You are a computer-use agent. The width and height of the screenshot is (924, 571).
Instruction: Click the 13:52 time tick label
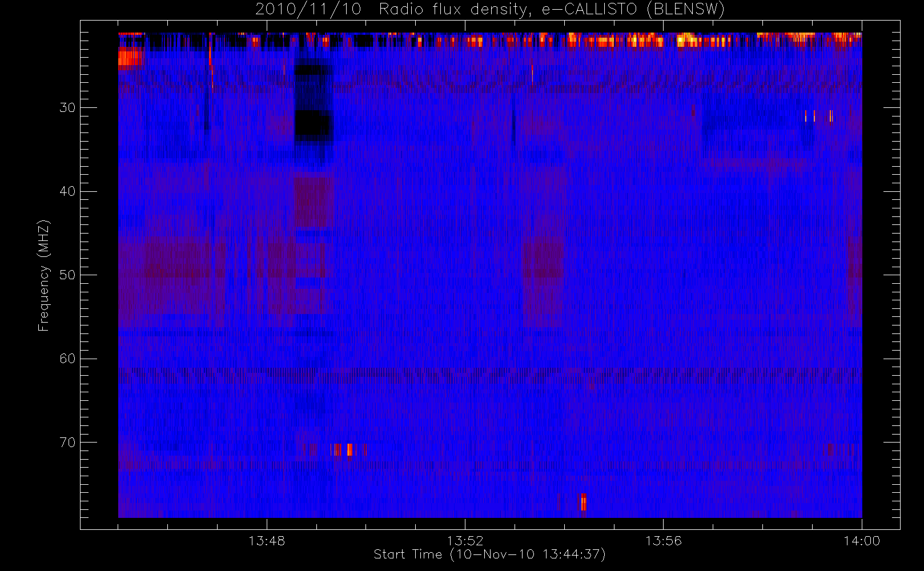[465, 541]
